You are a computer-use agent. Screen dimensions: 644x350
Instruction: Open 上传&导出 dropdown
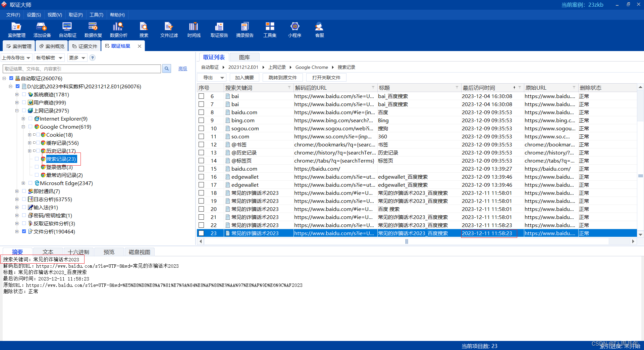[x=16, y=58]
